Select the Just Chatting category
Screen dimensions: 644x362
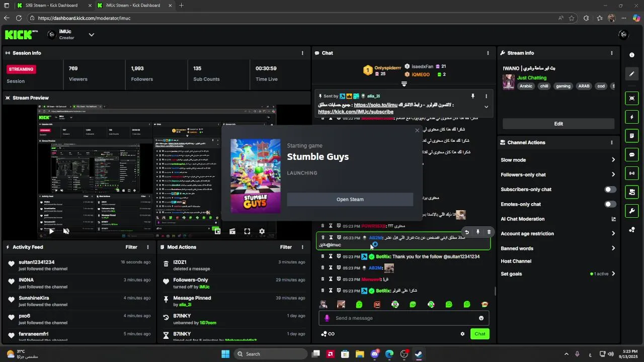532,78
